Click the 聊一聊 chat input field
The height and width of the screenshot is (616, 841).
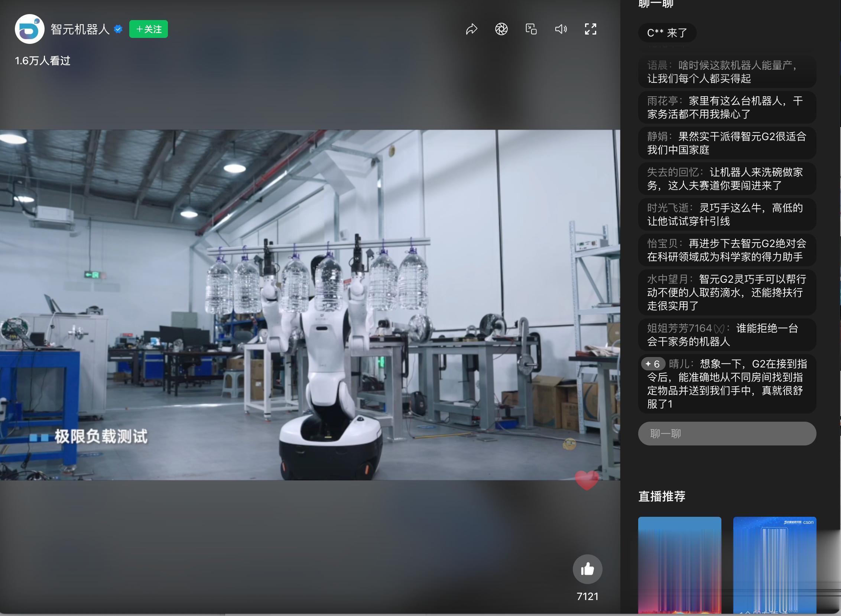point(727,434)
